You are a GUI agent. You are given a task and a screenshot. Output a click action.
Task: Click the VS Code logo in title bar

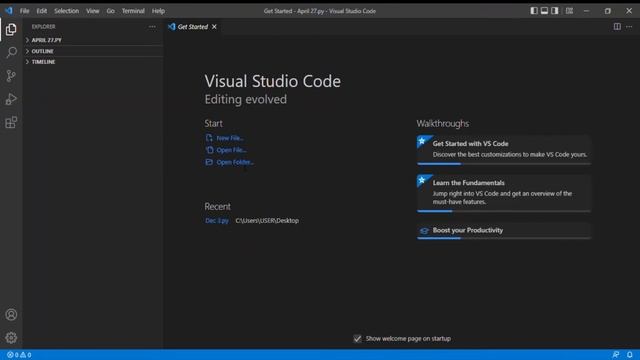[x=9, y=11]
